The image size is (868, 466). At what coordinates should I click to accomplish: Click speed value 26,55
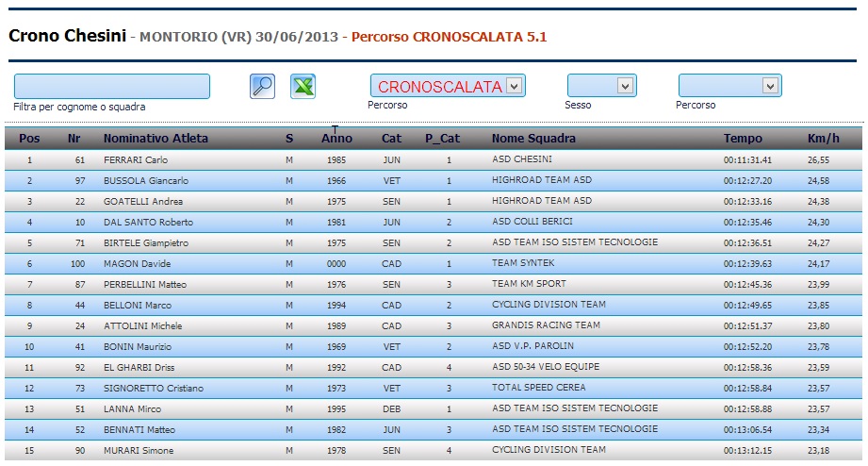818,160
